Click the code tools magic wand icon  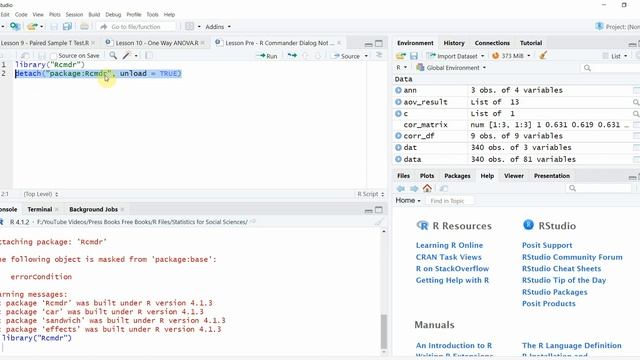click(126, 56)
